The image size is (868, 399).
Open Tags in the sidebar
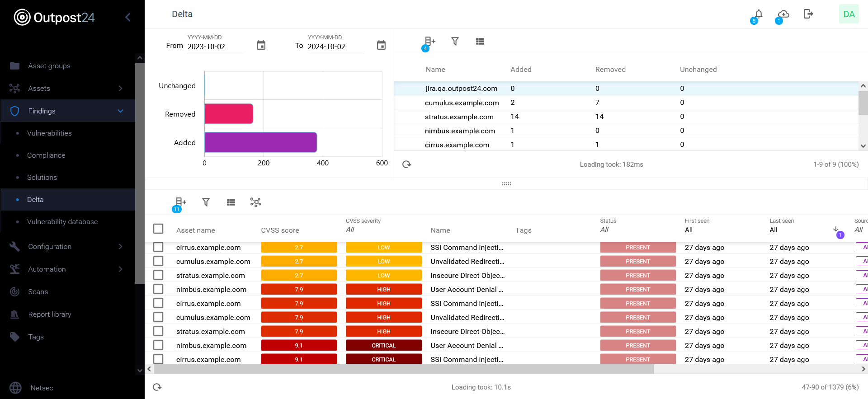(68, 337)
